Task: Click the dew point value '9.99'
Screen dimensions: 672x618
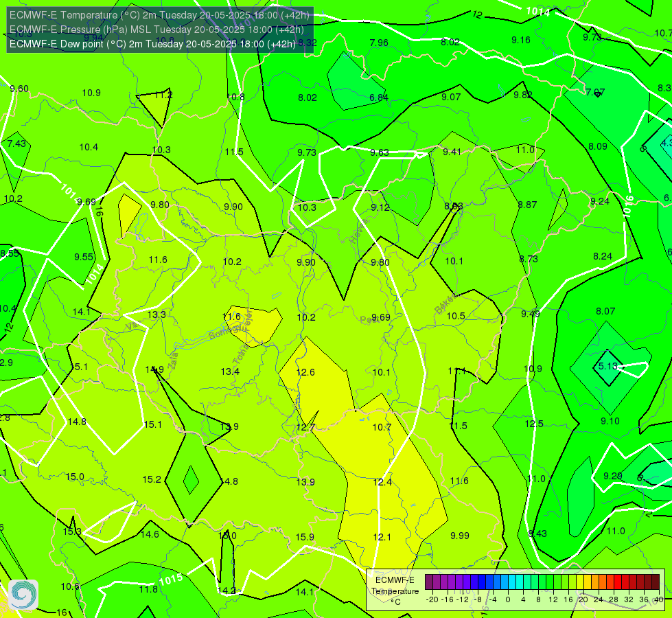Action: [x=460, y=536]
